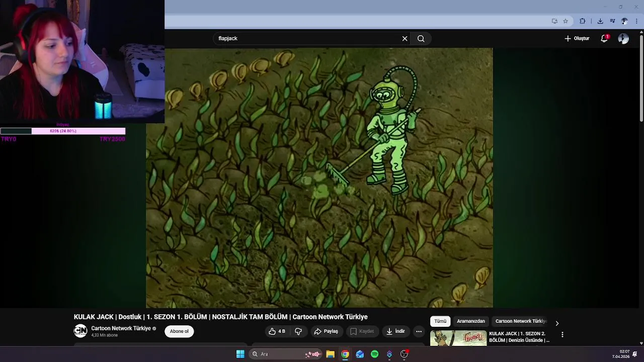Show more filter chips with the right chevron

(x=557, y=323)
